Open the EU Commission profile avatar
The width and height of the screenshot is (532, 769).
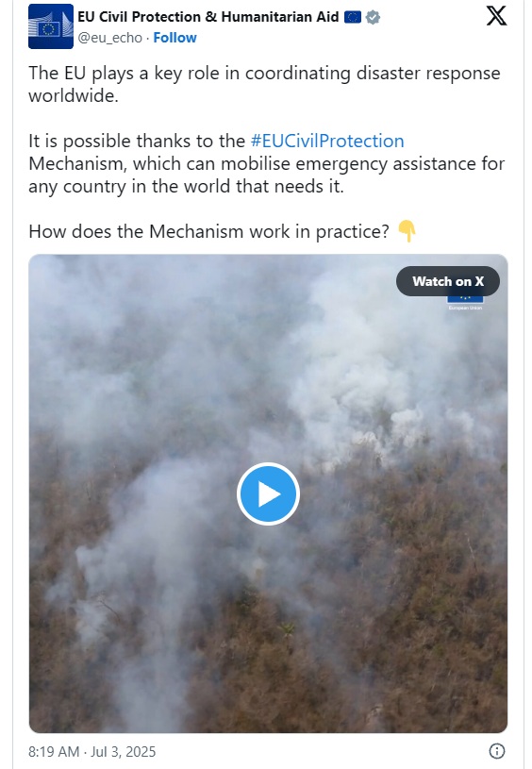tap(51, 26)
